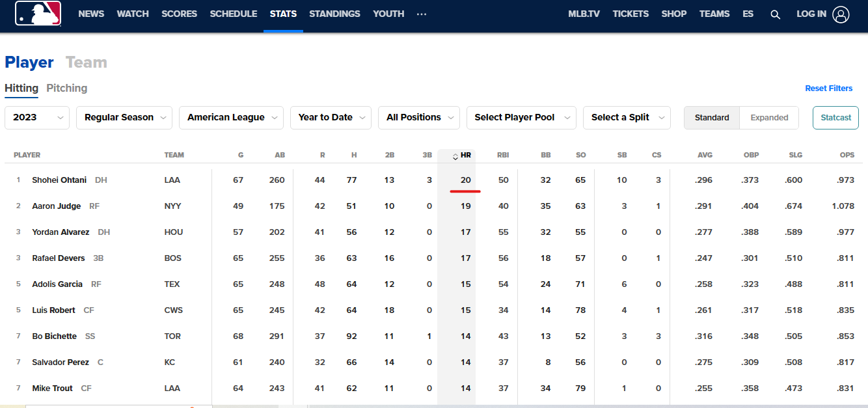Viewport: 868px width, 408px height.
Task: Select the Hitting tab
Action: click(x=21, y=88)
